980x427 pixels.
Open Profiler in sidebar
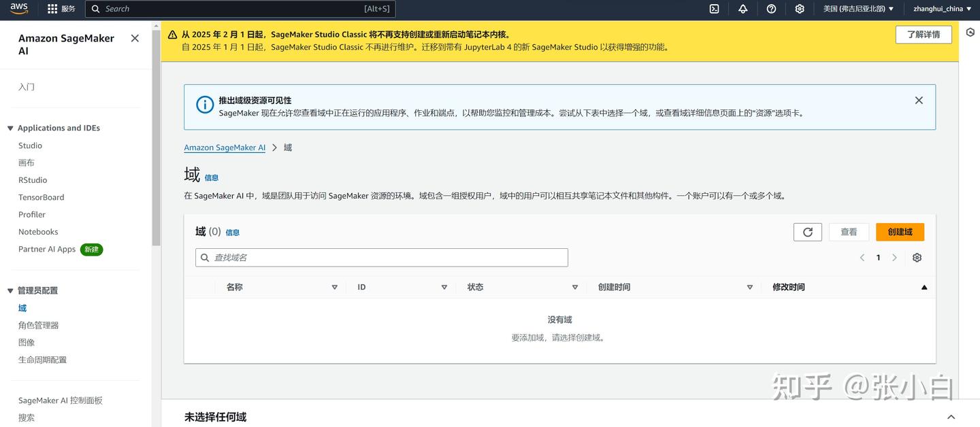point(32,214)
